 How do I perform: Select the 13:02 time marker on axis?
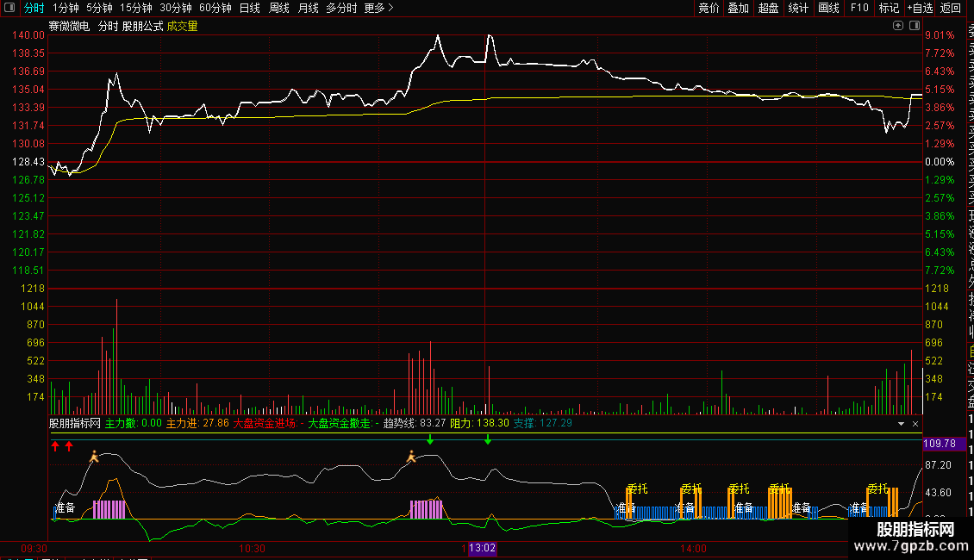tap(482, 549)
